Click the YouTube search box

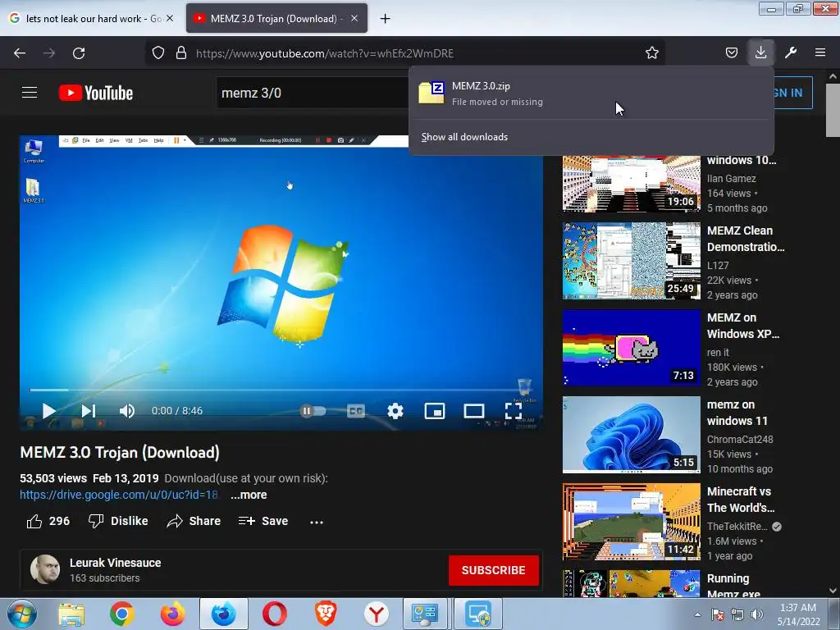pos(313,93)
